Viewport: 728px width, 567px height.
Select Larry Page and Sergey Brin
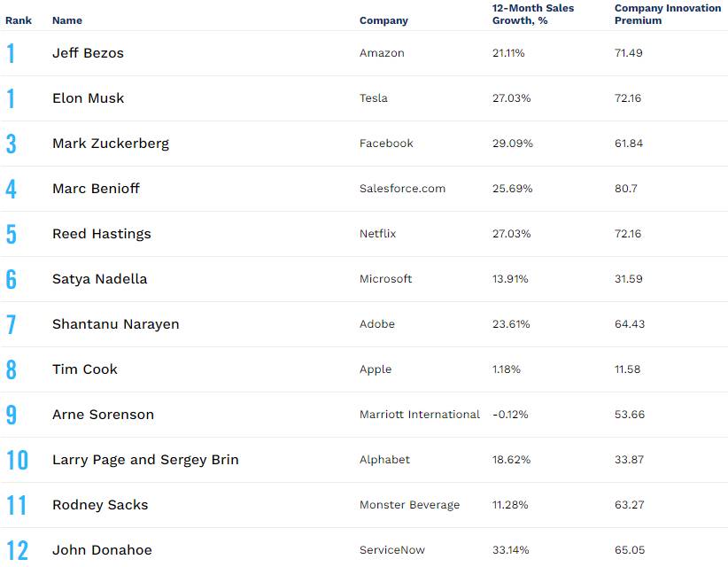tap(145, 460)
